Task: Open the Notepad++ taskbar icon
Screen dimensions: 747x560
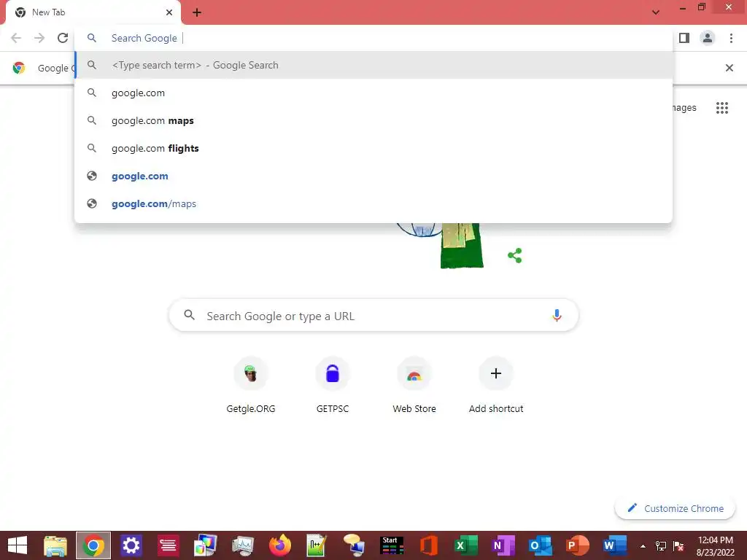Action: pos(317,545)
